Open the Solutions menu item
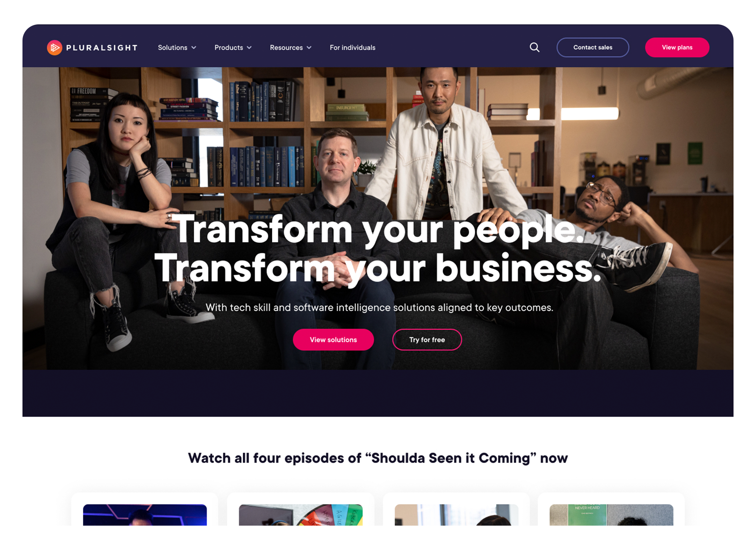Image resolution: width=756 pixels, height=550 pixels. [x=173, y=48]
